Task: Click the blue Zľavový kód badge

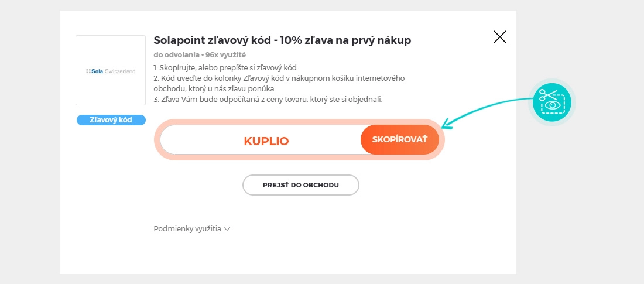Action: click(x=111, y=120)
